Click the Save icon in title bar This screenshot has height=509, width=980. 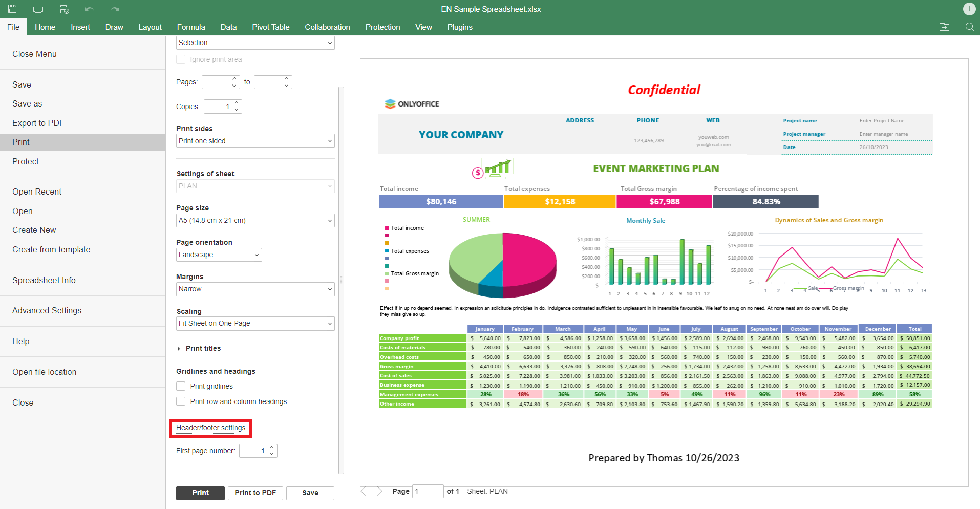[x=12, y=9]
